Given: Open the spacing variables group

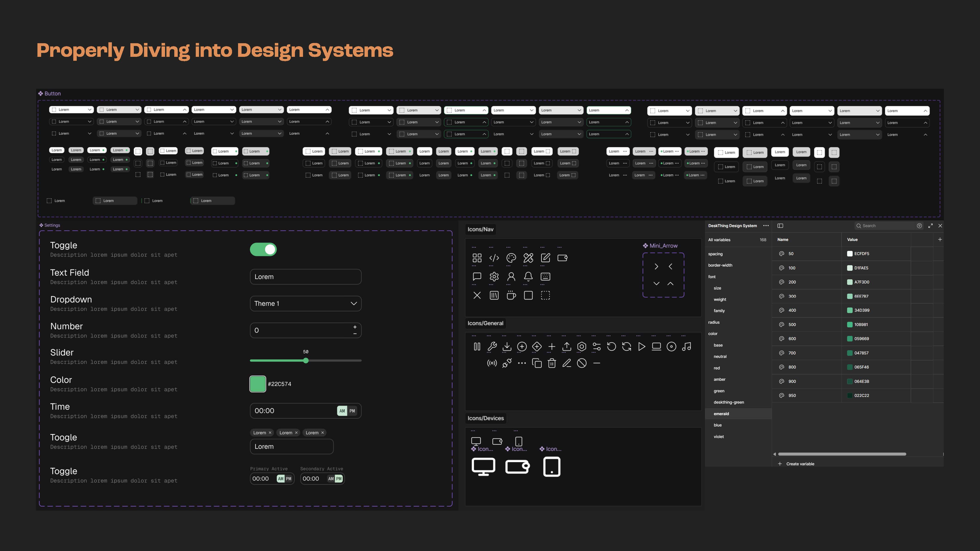Looking at the screenshot, I should coord(715,254).
